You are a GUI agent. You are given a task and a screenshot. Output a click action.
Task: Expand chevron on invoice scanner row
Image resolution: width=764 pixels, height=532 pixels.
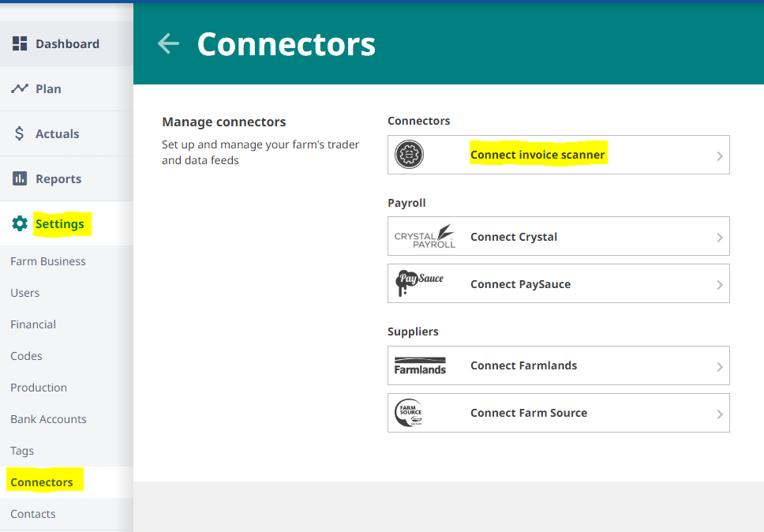coord(720,156)
